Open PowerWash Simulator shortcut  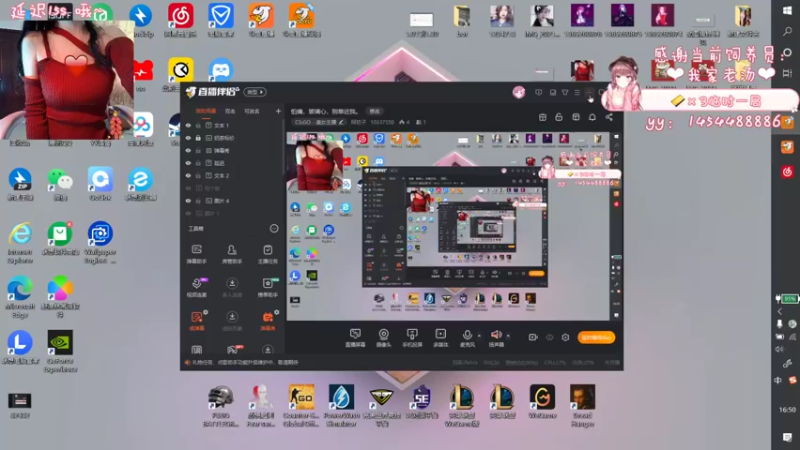(x=341, y=406)
